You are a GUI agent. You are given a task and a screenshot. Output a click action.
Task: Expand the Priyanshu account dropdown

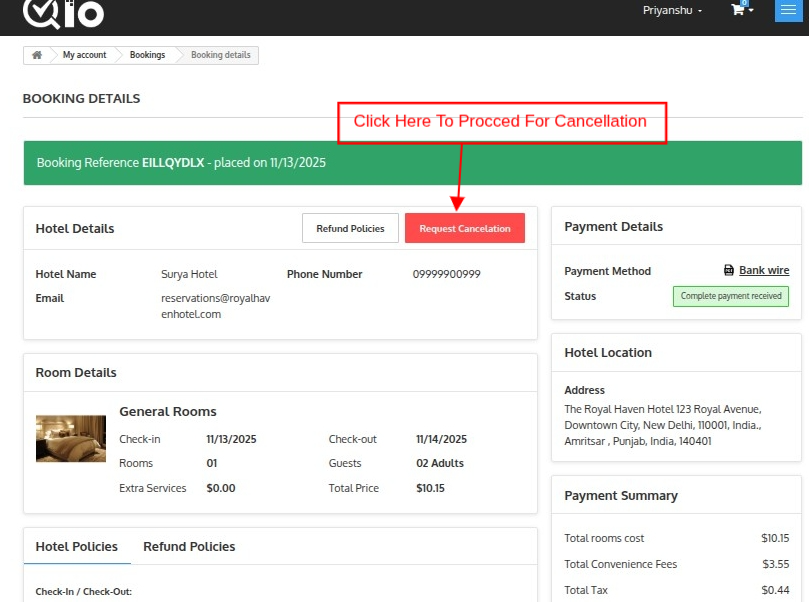[x=672, y=11]
